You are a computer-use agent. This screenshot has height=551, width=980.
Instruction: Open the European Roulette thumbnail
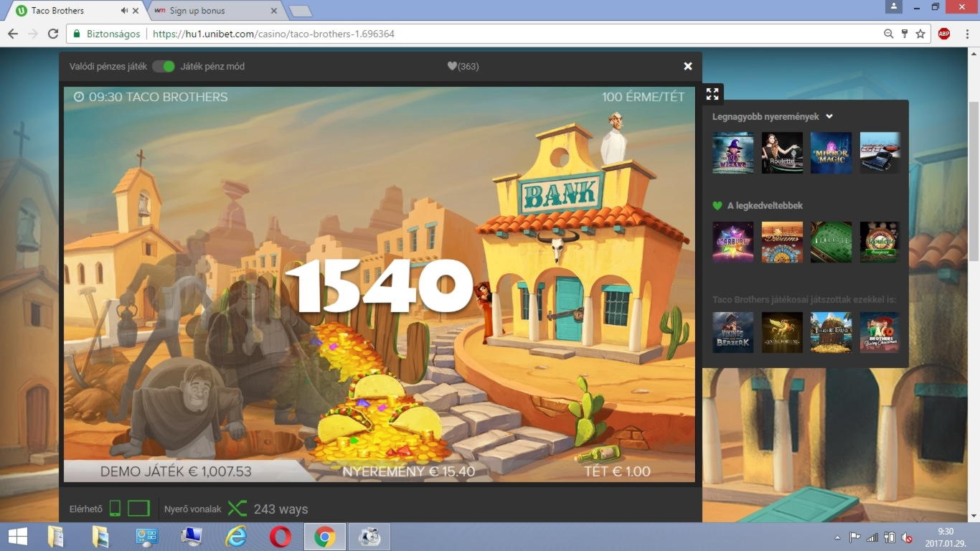[880, 242]
